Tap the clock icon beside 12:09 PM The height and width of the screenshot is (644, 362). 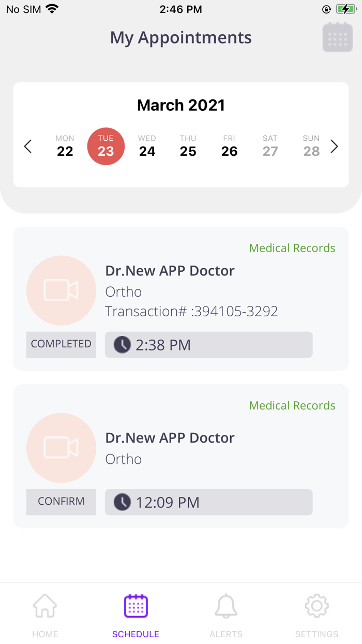click(121, 502)
